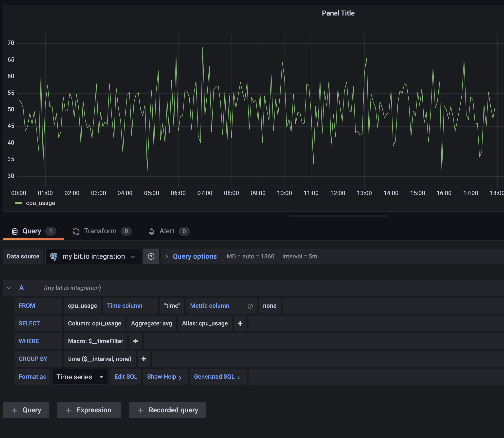504x438 pixels.
Task: Click the data source help question-mark icon
Action: [x=151, y=256]
